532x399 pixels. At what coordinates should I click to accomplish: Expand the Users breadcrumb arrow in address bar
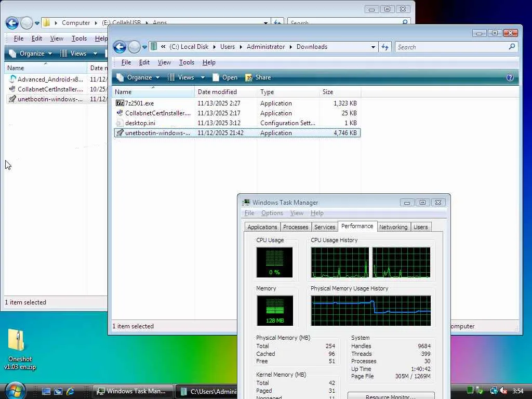[241, 47]
